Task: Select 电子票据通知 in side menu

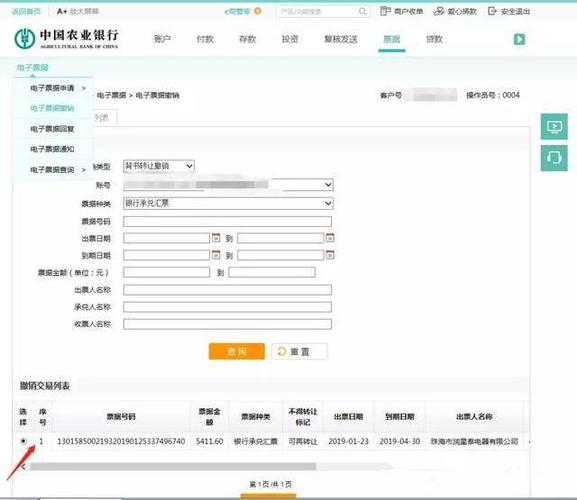Action: coord(52,149)
